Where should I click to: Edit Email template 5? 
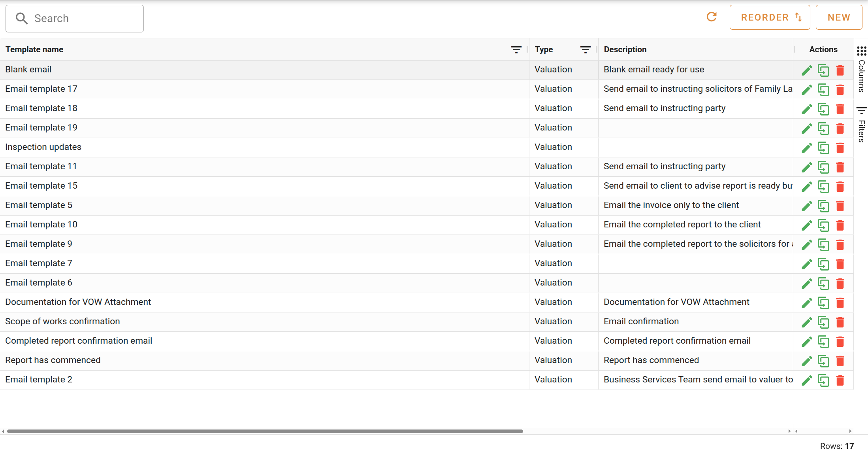(x=807, y=206)
